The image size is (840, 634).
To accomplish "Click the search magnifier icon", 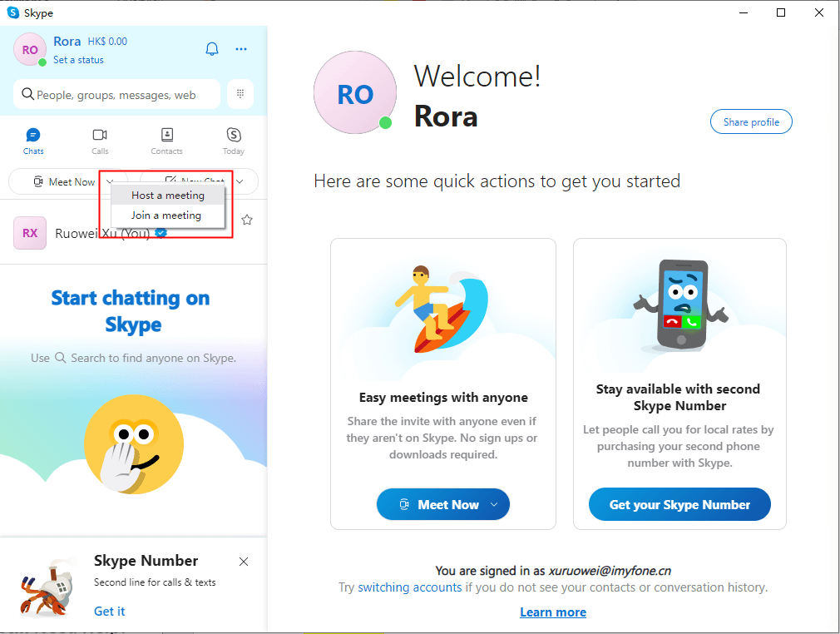I will pos(27,94).
